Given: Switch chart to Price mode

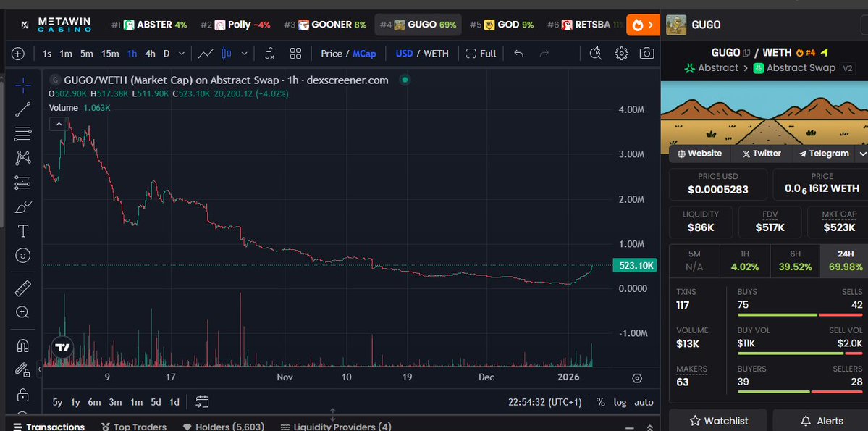Looking at the screenshot, I should [x=332, y=54].
